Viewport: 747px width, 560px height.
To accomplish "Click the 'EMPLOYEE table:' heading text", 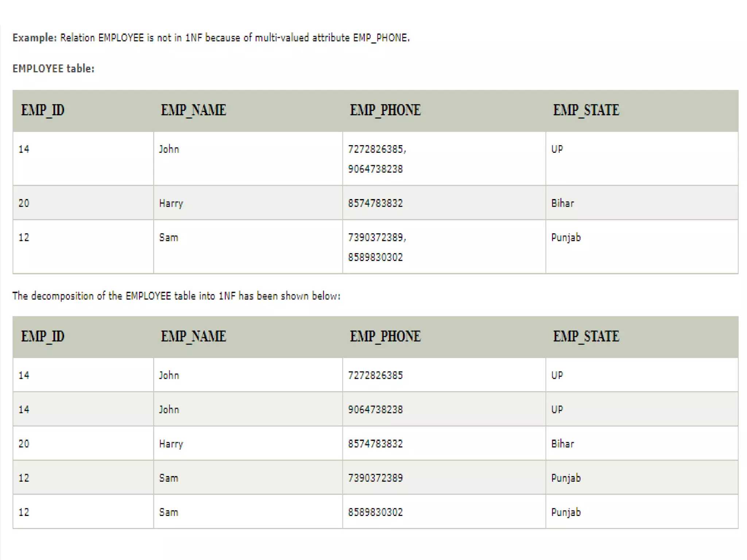I will point(54,69).
